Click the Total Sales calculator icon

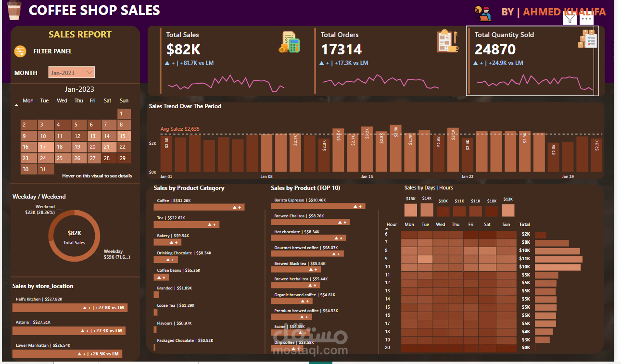click(289, 42)
